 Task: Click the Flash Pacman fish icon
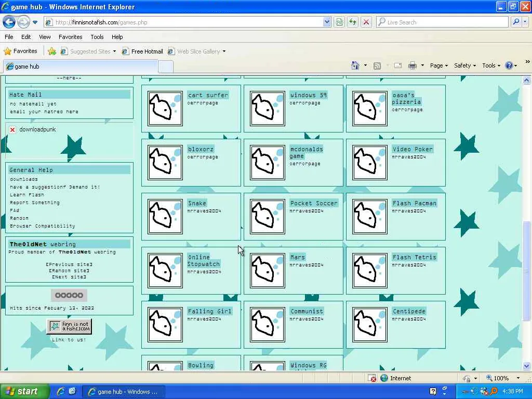370,217
